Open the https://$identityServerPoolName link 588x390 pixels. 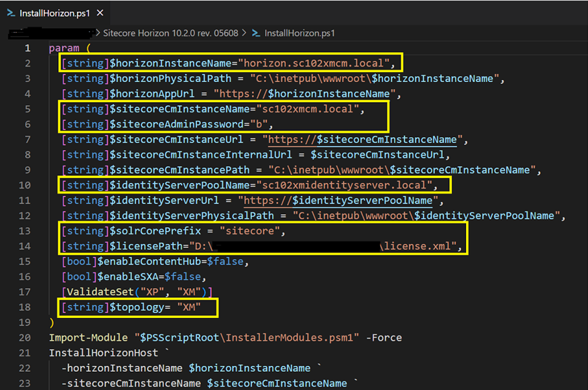[x=338, y=200]
